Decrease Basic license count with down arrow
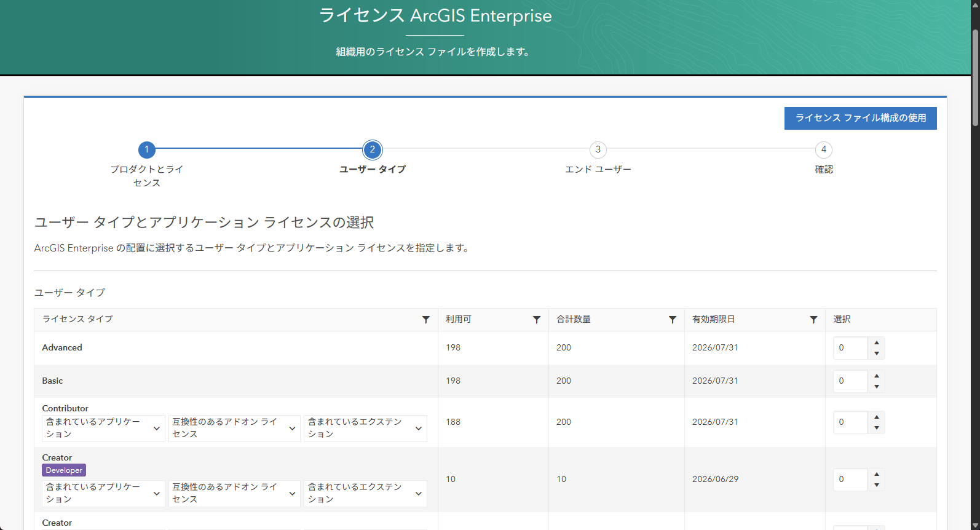Screen dimensions: 980x530 pos(877,387)
